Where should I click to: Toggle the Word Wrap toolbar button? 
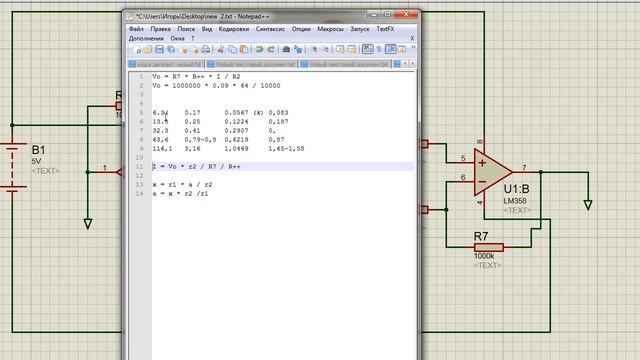[368, 49]
